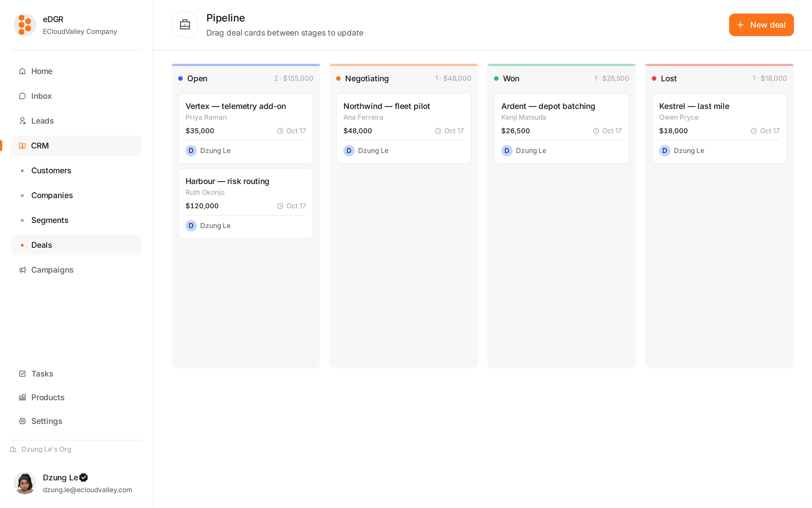Click the green dot of Won stage
This screenshot has height=508, width=812.
(496, 79)
